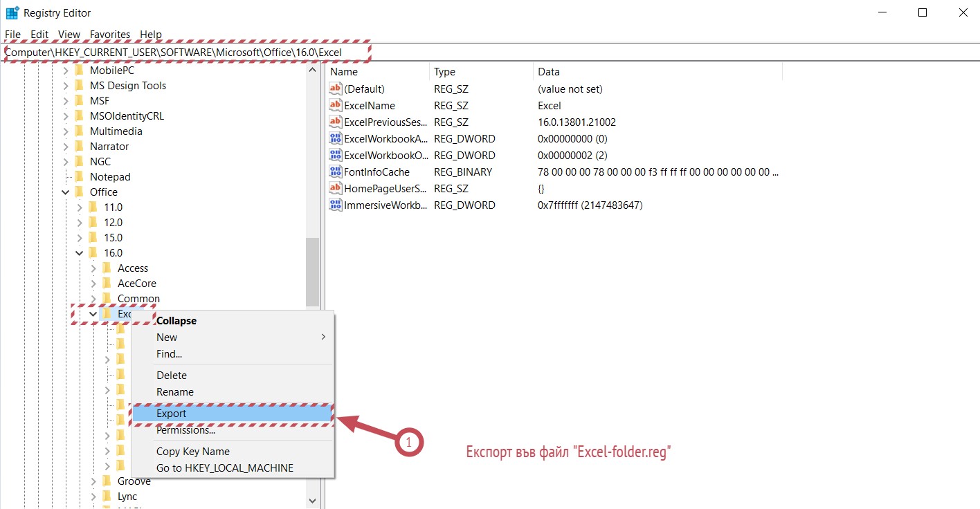Click the Narrator folder icon
This screenshot has width=980, height=509.
tap(79, 146)
